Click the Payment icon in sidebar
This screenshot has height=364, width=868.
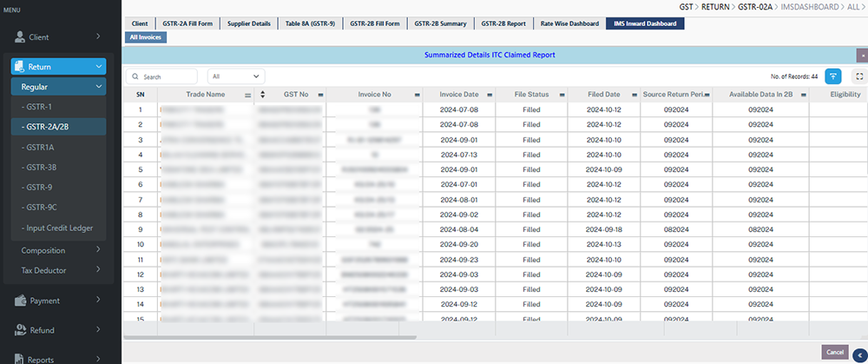tap(19, 301)
